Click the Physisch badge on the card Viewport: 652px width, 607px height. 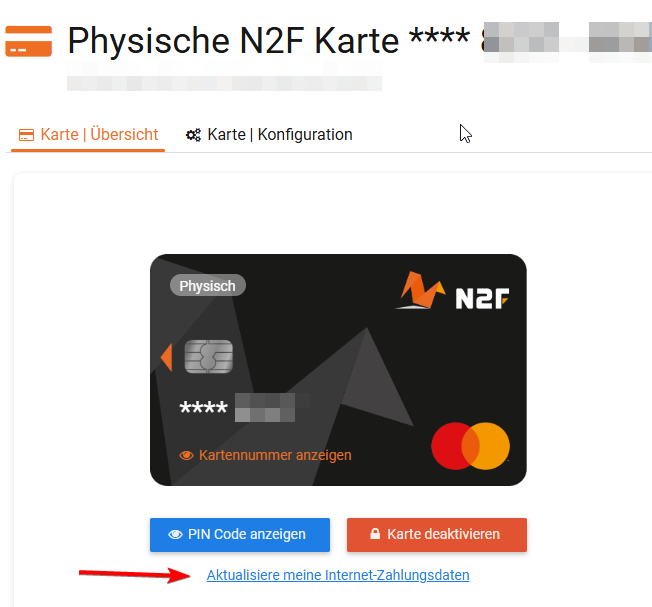[x=208, y=286]
